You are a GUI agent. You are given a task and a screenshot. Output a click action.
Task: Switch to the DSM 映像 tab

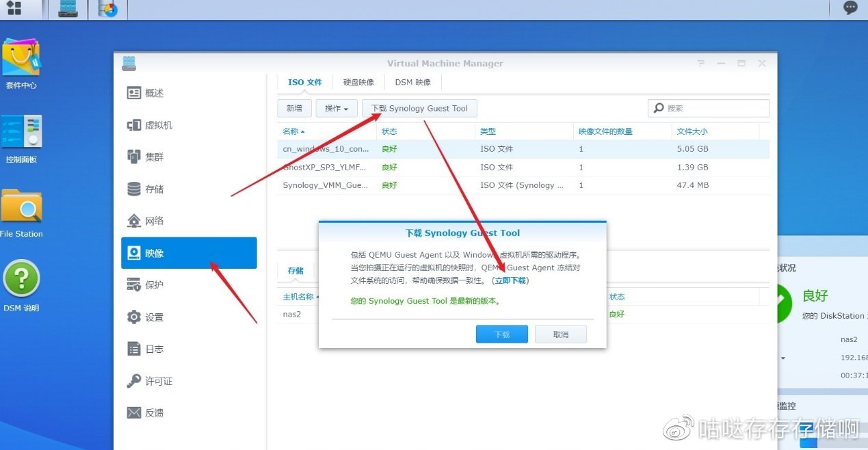coord(413,82)
